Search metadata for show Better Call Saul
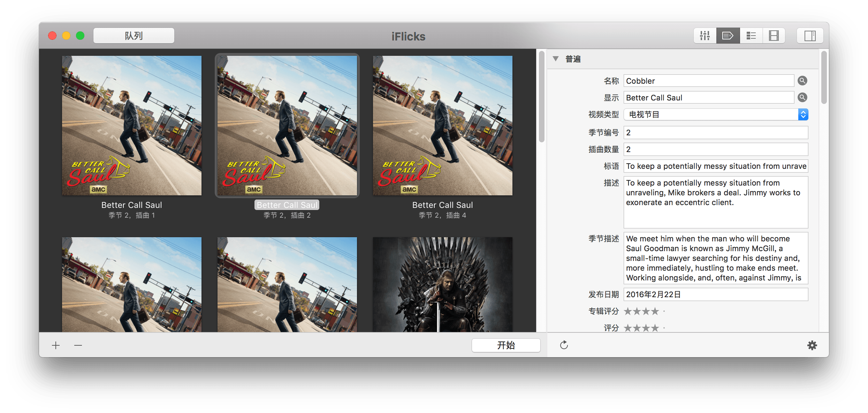This screenshot has width=868, height=413. pos(802,97)
